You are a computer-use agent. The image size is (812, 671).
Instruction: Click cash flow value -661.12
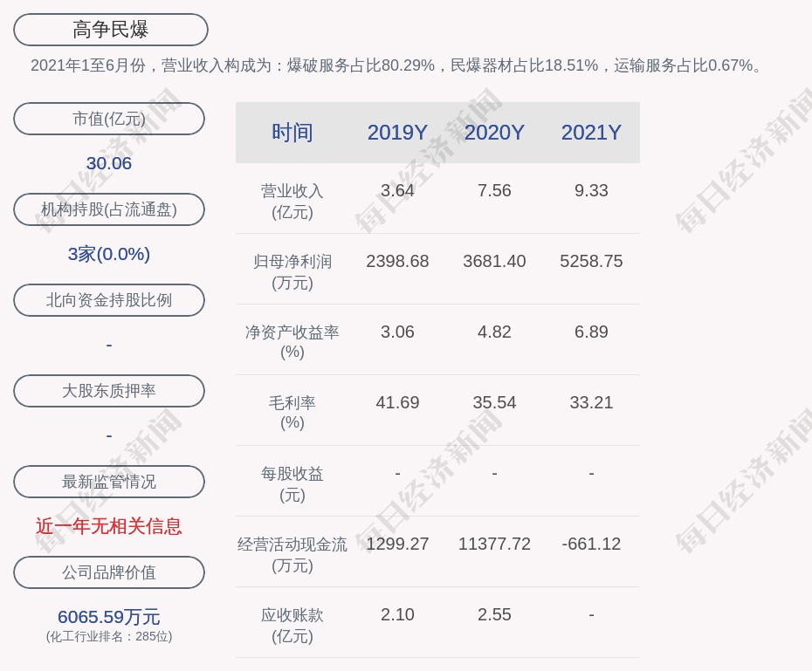(x=591, y=544)
